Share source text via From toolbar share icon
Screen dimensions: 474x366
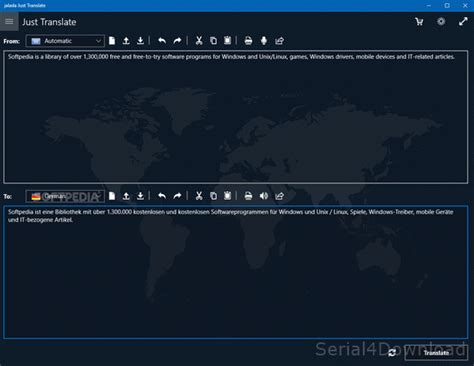coord(279,41)
